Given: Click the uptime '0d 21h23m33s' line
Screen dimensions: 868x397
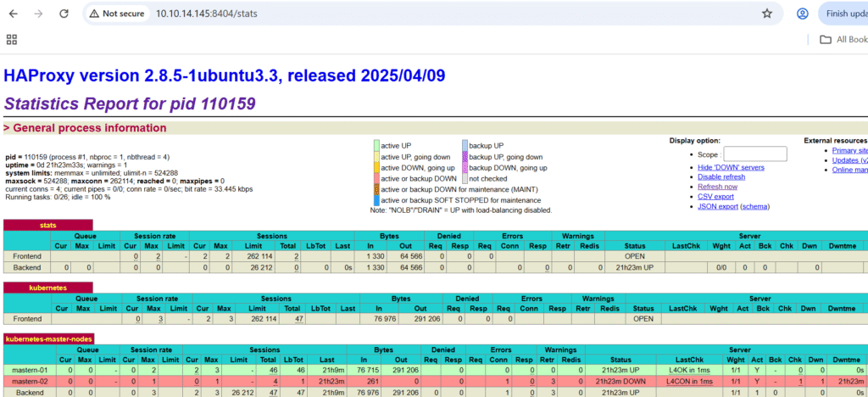Looking at the screenshot, I should coord(66,165).
